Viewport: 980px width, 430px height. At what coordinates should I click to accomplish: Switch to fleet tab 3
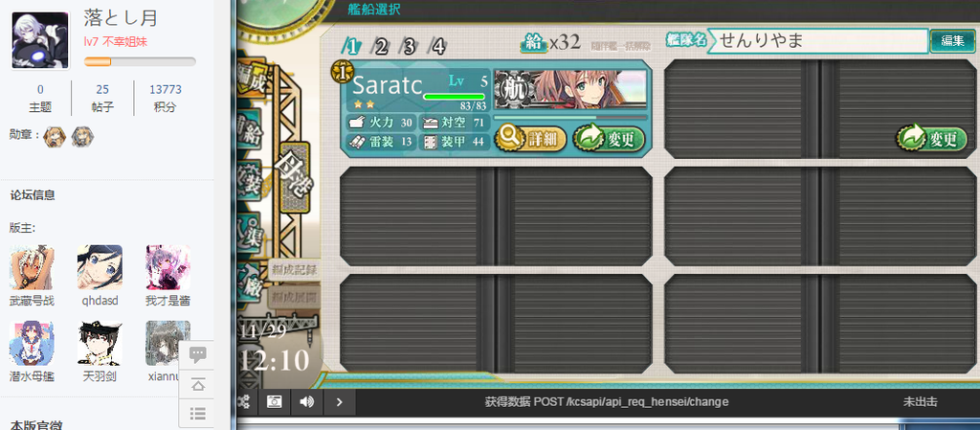[409, 46]
